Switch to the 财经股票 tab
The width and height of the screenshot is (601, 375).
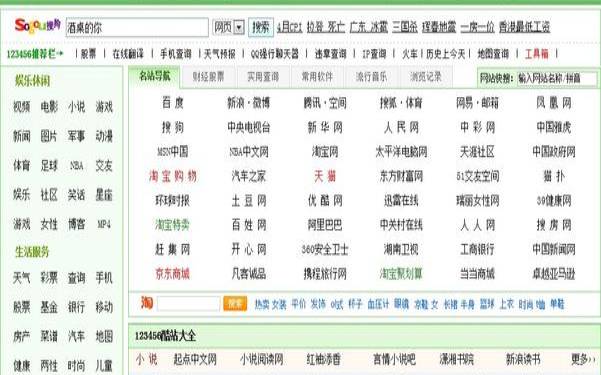(209, 77)
